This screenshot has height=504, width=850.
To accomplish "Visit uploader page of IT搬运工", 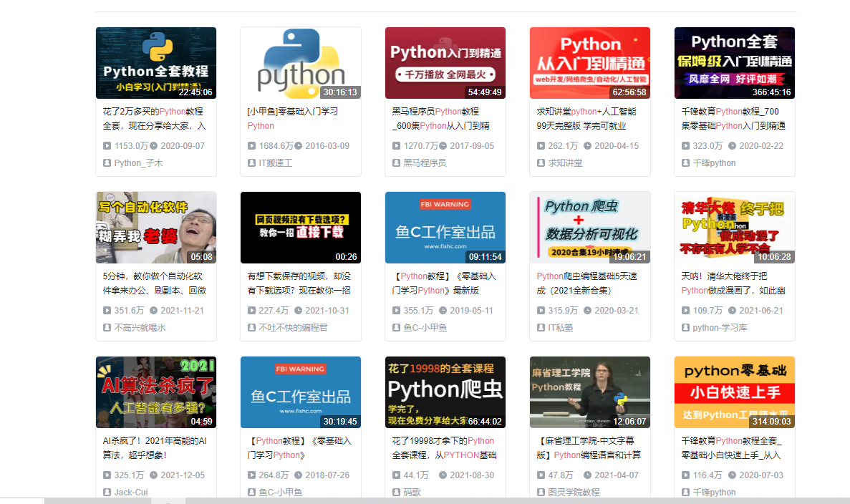I will pos(275,163).
